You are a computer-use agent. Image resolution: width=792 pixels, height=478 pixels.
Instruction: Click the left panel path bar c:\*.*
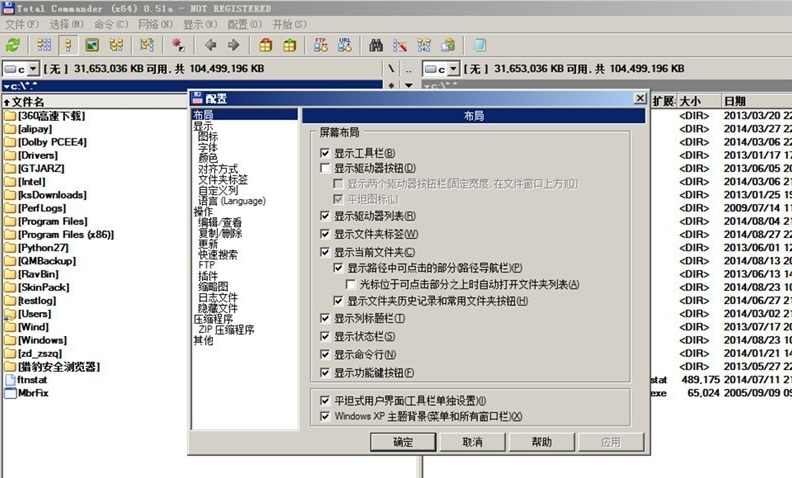click(x=192, y=85)
